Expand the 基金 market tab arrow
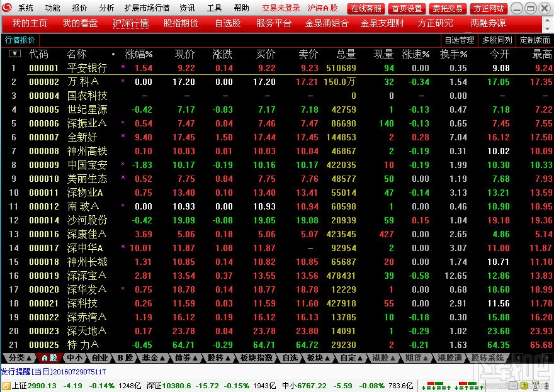554x392 pixels. tap(161, 359)
